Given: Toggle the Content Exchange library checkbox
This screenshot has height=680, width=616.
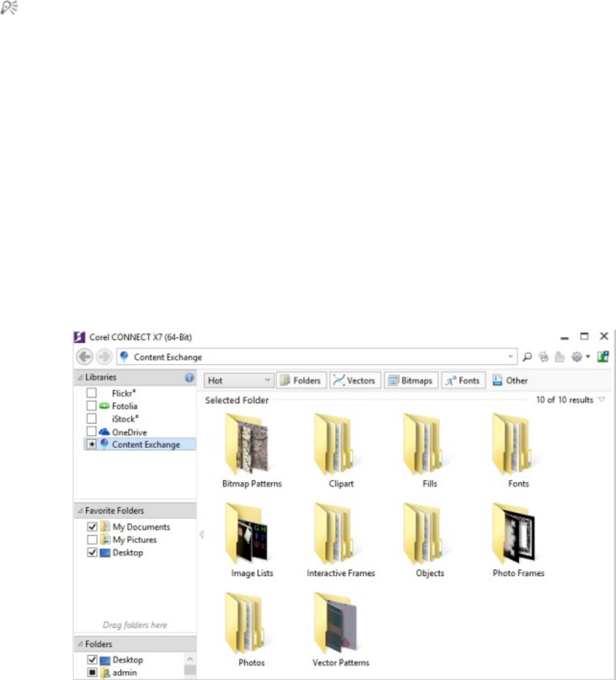Looking at the screenshot, I should (x=91, y=444).
